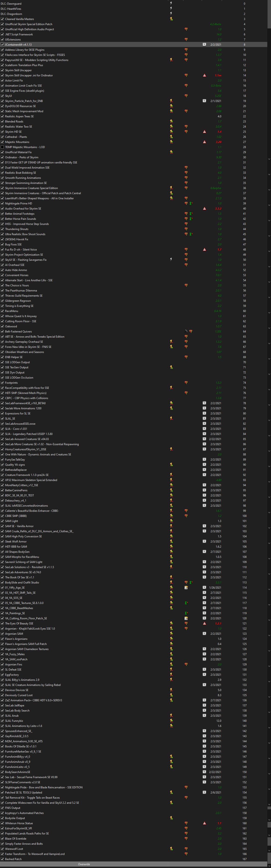The height and width of the screenshot is (868, 271).
Task: Toggle the Bashed Patch checkbox
Action: coord(2,859)
